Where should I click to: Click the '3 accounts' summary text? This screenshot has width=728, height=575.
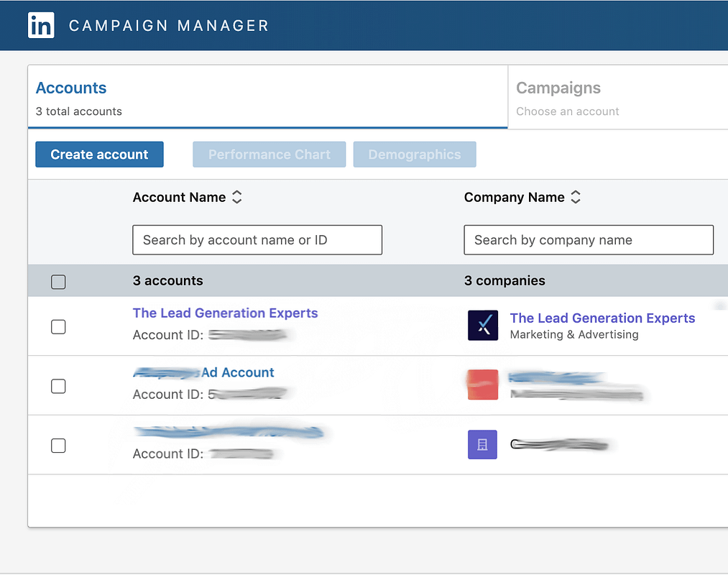pyautogui.click(x=168, y=280)
